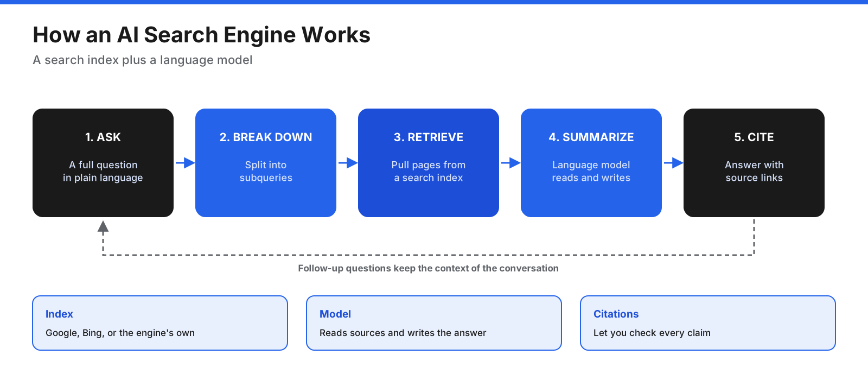Click the "Model" card heading

(x=335, y=314)
